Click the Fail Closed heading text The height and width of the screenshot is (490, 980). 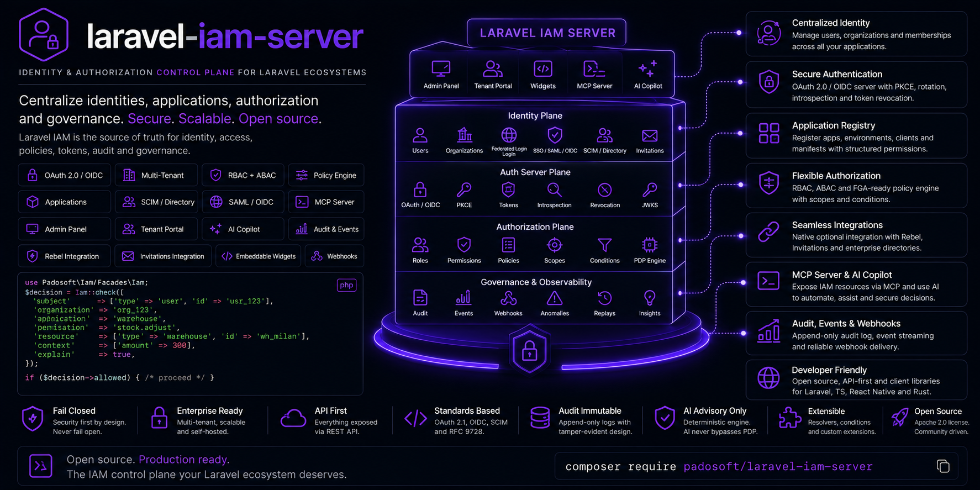click(x=74, y=410)
